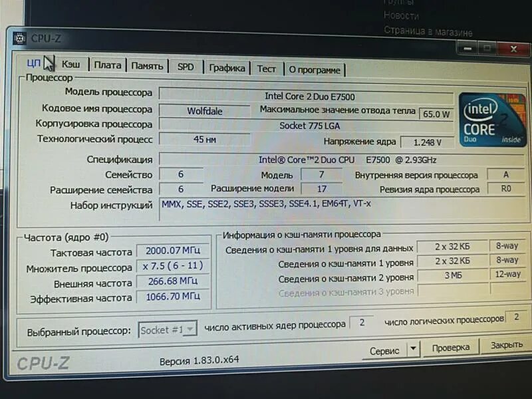
Task: Switch to the Память tab
Action: 147,66
